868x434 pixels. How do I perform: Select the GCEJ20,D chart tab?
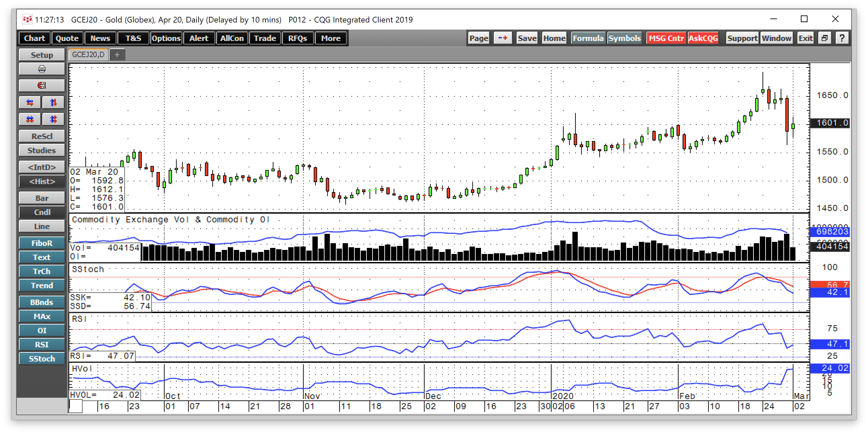[x=88, y=55]
